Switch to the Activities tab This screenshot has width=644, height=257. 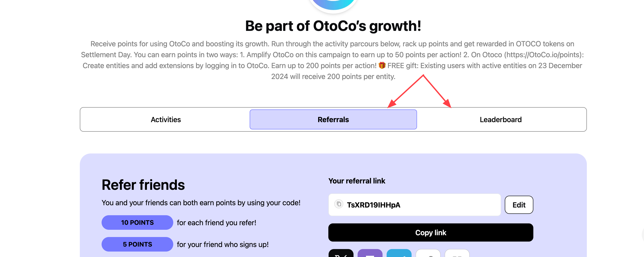[x=166, y=120]
